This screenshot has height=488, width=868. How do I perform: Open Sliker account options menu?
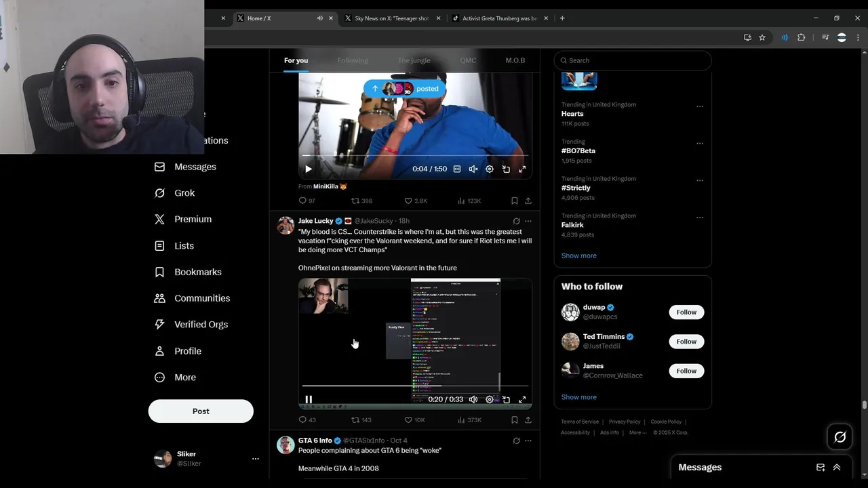click(255, 459)
